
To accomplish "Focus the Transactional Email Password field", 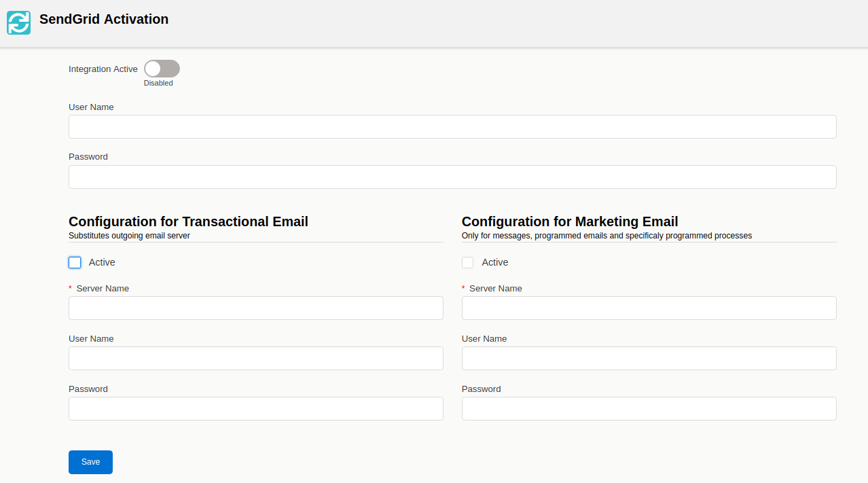I will click(x=255, y=409).
